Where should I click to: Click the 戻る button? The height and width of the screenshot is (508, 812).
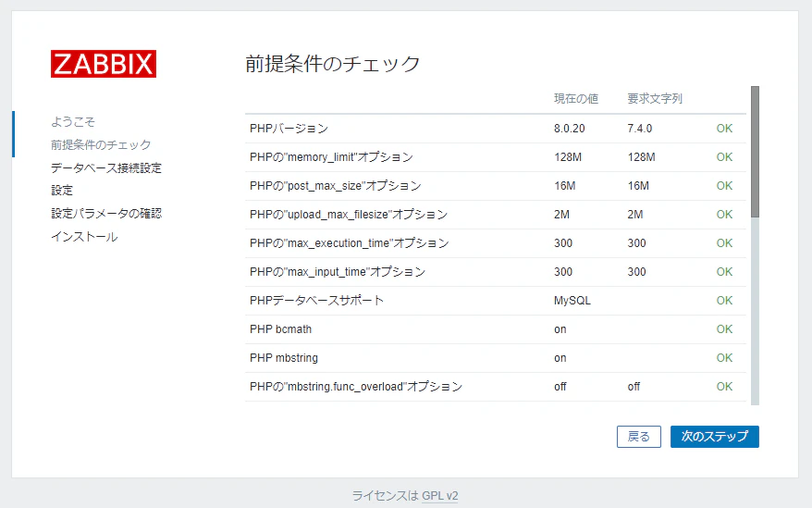[638, 437]
